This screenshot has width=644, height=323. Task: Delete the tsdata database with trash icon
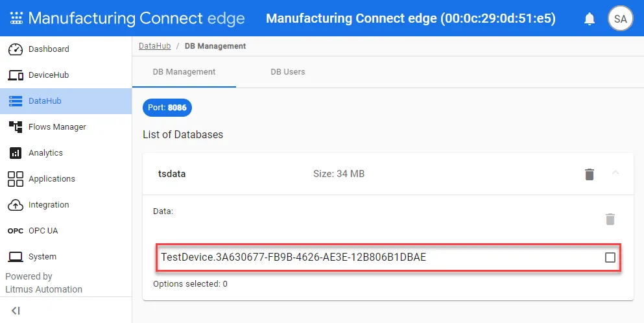coord(590,174)
